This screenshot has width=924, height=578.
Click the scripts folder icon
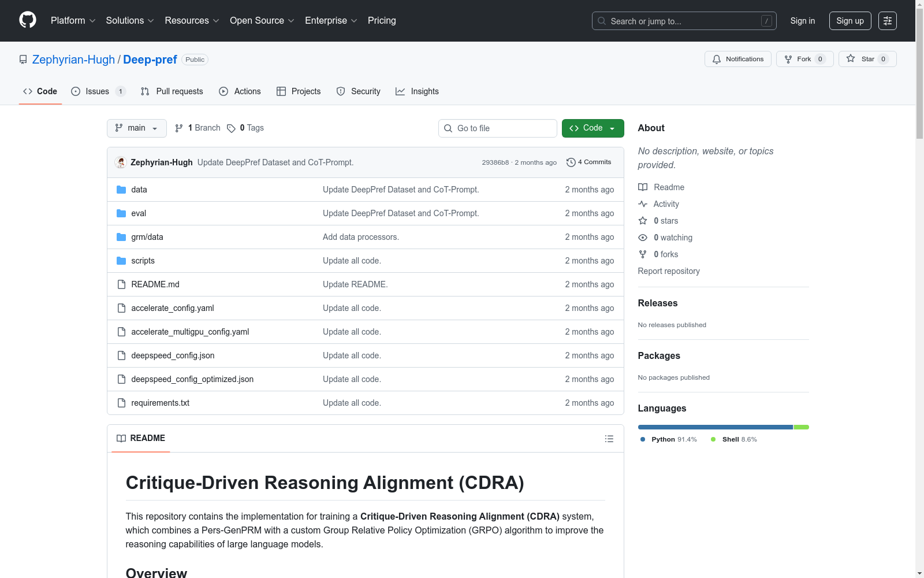pyautogui.click(x=121, y=261)
